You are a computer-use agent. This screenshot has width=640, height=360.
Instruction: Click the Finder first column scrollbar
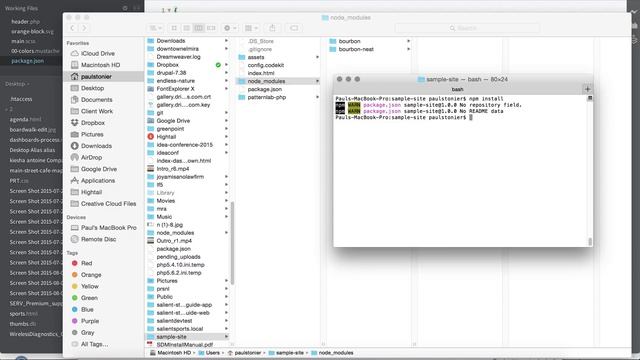(232, 242)
